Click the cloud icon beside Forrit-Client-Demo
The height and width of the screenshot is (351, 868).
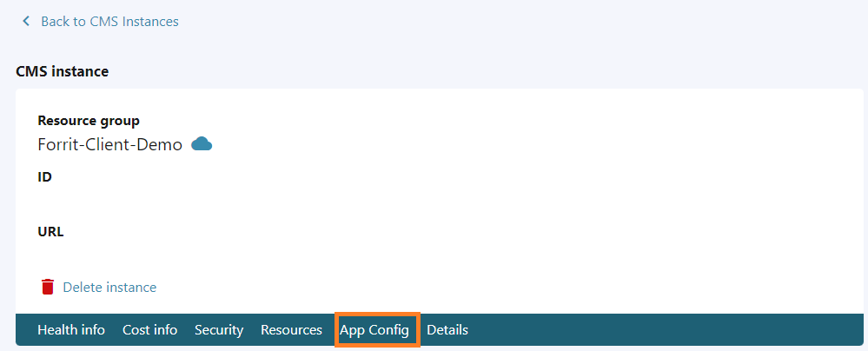pyautogui.click(x=202, y=144)
